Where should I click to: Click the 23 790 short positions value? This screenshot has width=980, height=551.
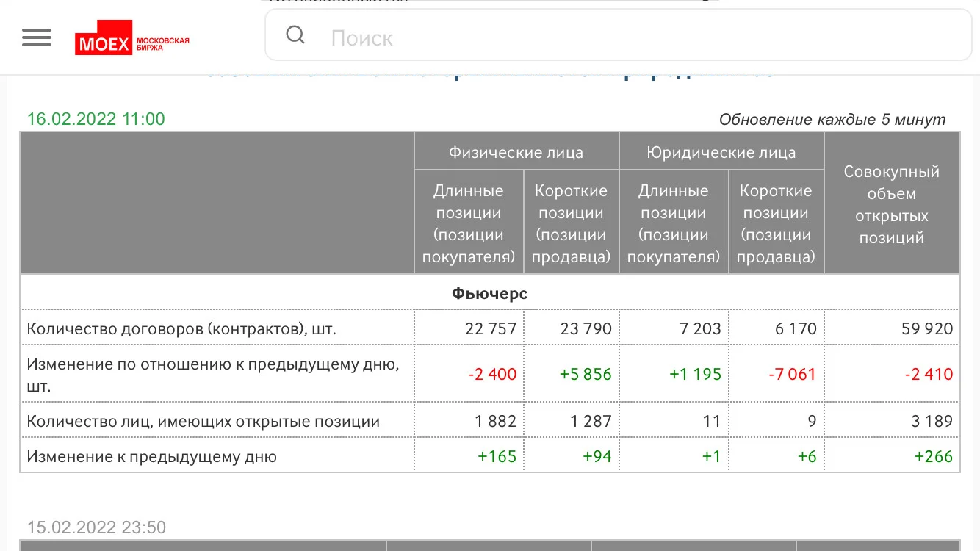pos(586,328)
